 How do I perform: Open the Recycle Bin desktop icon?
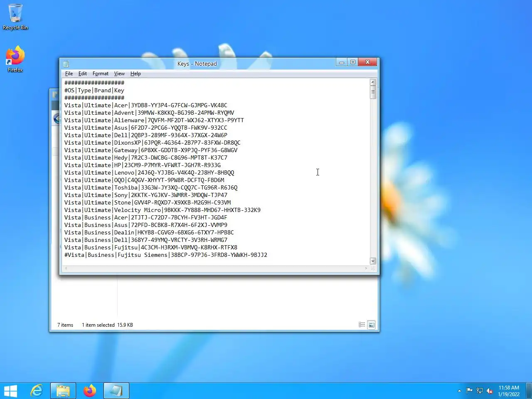point(15,17)
